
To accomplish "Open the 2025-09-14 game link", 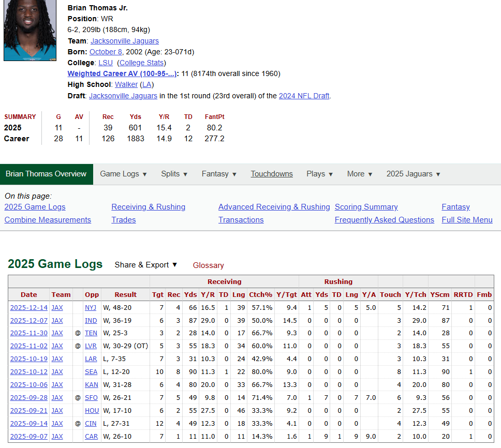I will coord(29,423).
